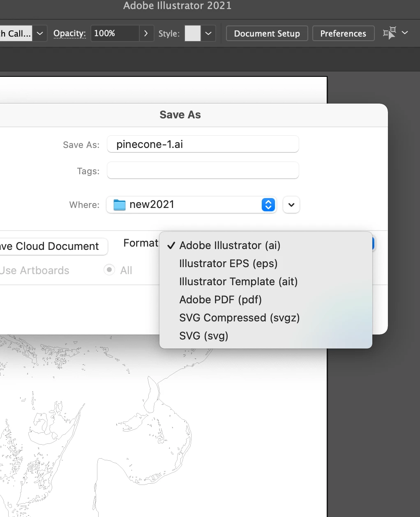Select Illustrator EPS (eps) format
420x517 pixels.
click(265, 263)
